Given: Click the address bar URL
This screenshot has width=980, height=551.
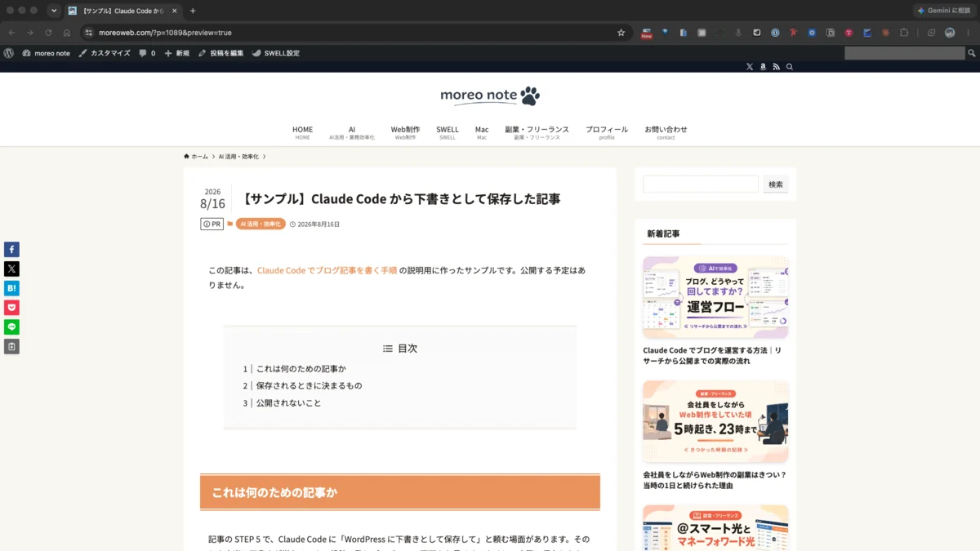Looking at the screenshot, I should (165, 33).
